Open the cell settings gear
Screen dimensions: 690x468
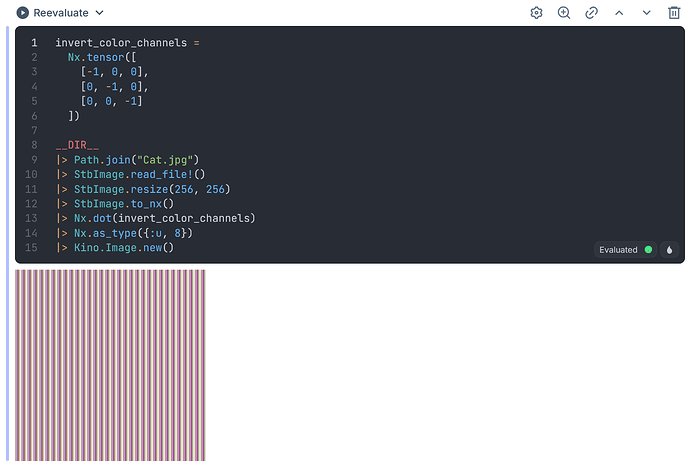[x=537, y=13]
